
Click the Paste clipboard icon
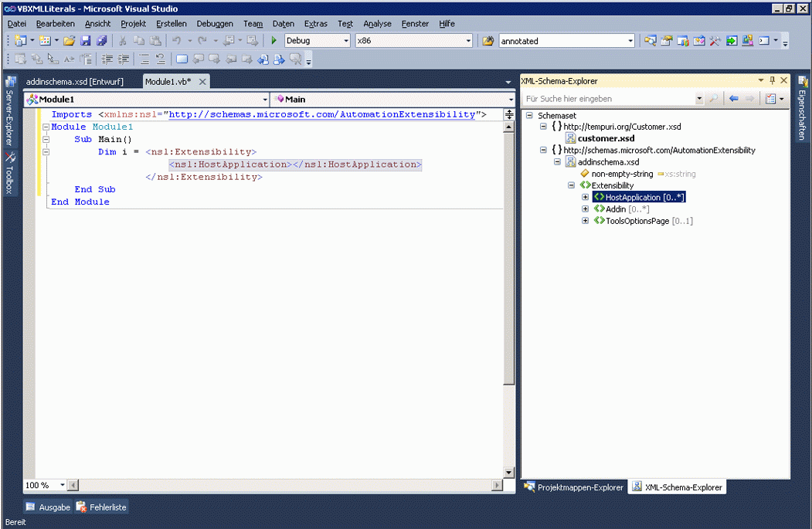155,40
